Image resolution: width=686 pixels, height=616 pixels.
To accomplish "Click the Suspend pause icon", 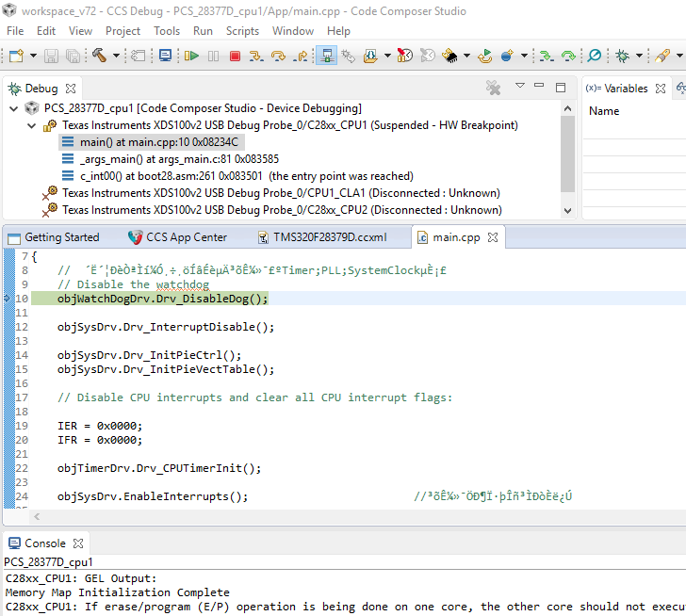I will point(214,56).
